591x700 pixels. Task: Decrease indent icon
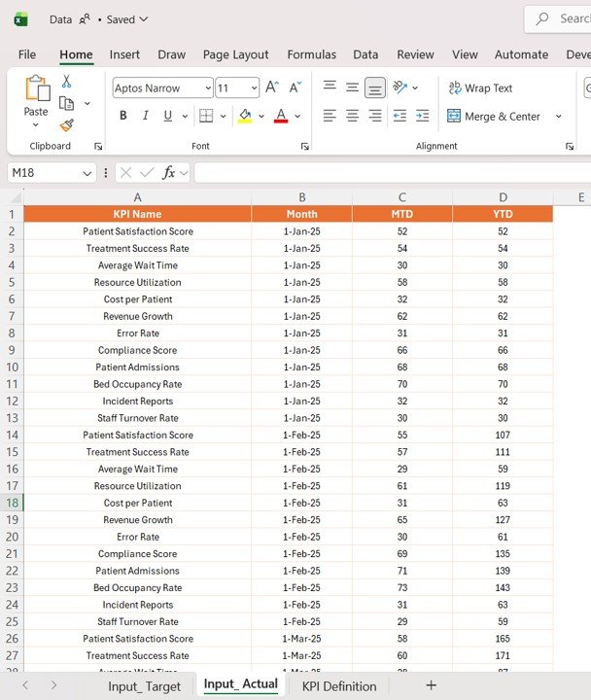pos(400,116)
